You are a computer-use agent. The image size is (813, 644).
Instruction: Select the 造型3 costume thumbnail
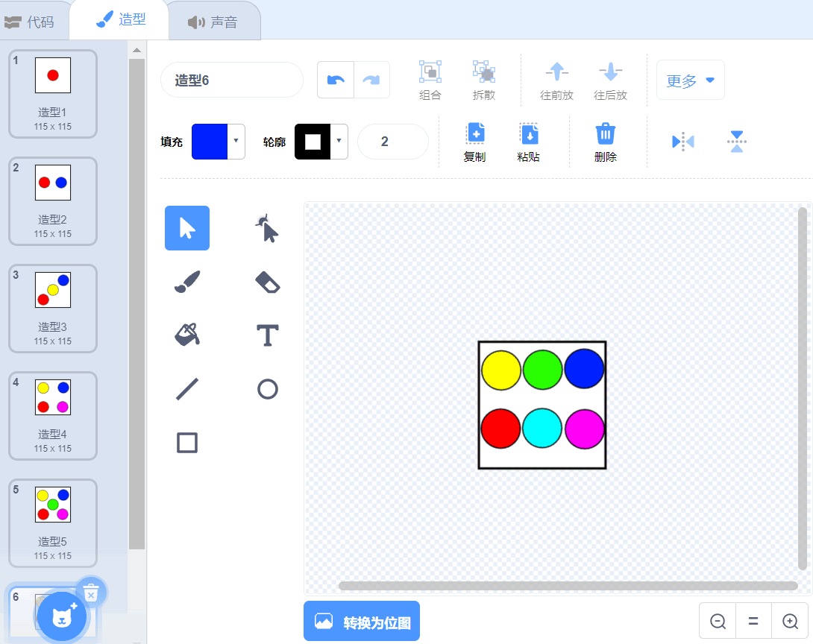[x=53, y=309]
